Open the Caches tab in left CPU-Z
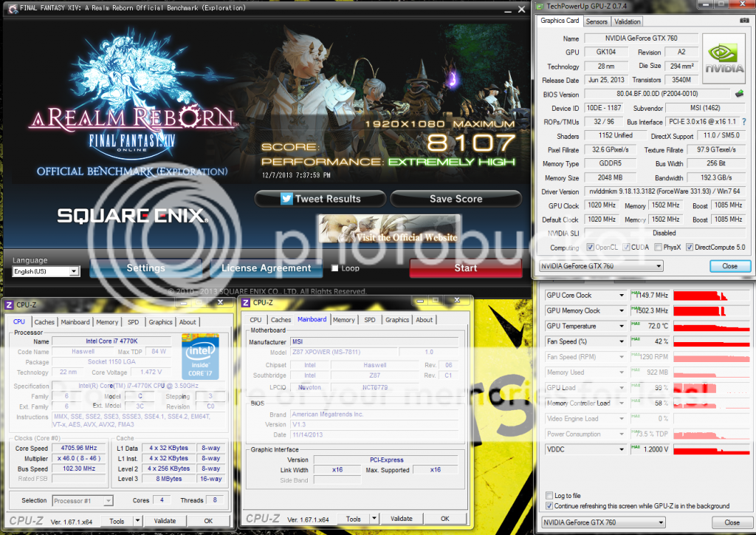Screen dimensions: 756x535 [44, 322]
